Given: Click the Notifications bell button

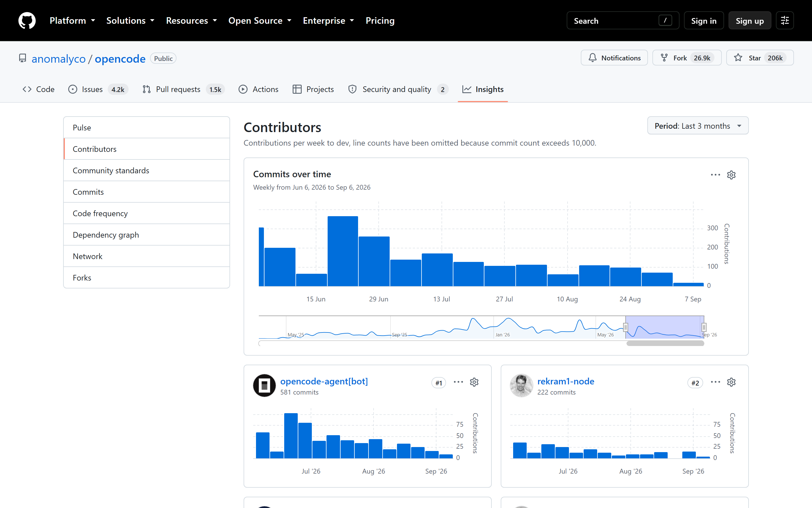Looking at the screenshot, I should pos(614,58).
